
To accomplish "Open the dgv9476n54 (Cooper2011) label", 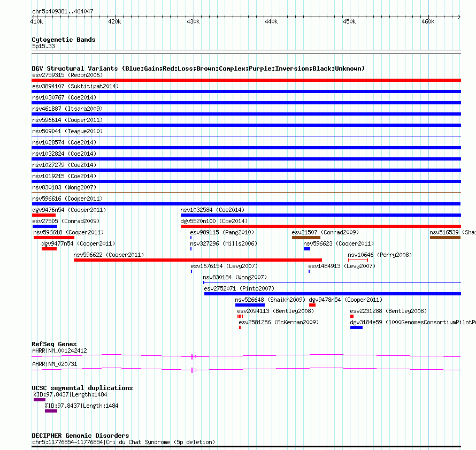I will click(69, 210).
